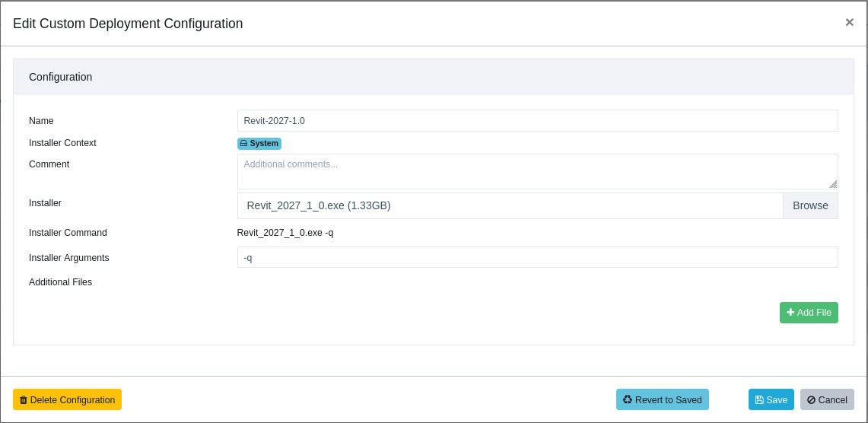Click the Installer Context label
This screenshot has height=423, width=868.
pyautogui.click(x=62, y=143)
